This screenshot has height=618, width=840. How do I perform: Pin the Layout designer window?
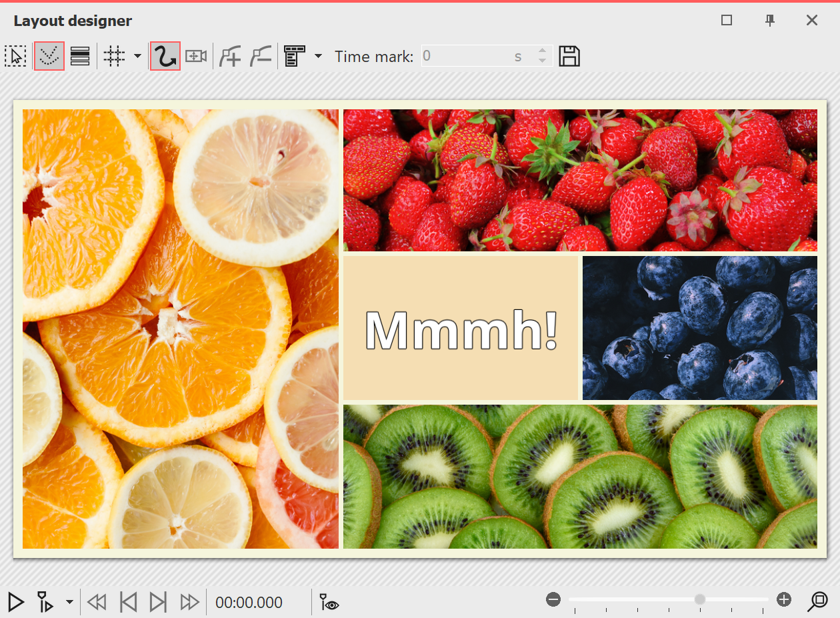(769, 21)
